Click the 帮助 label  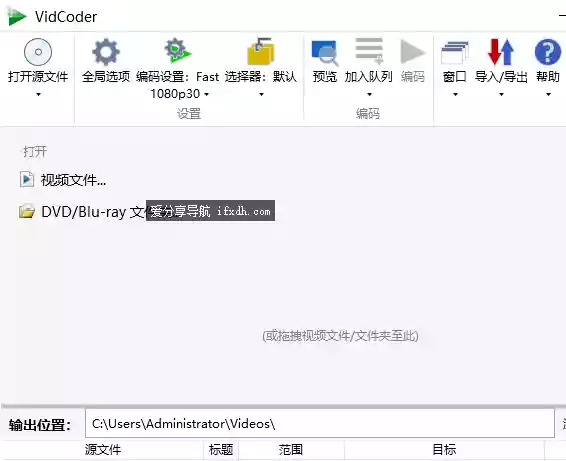point(548,77)
